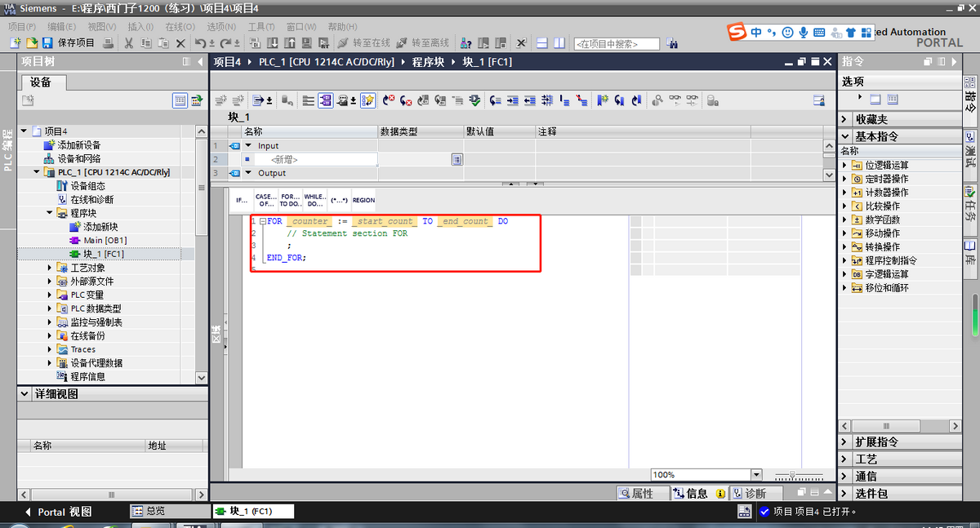
Task: Open the 100% zoom level dropdown
Action: pos(756,475)
